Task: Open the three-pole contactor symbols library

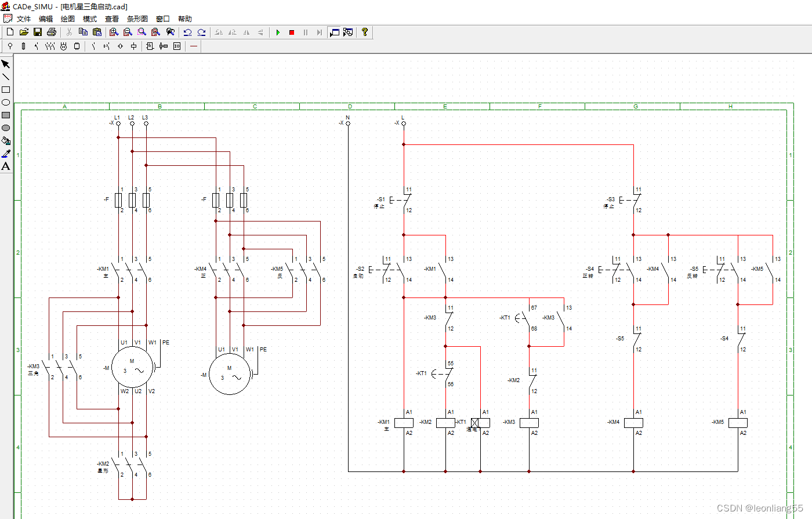Action: [x=50, y=46]
